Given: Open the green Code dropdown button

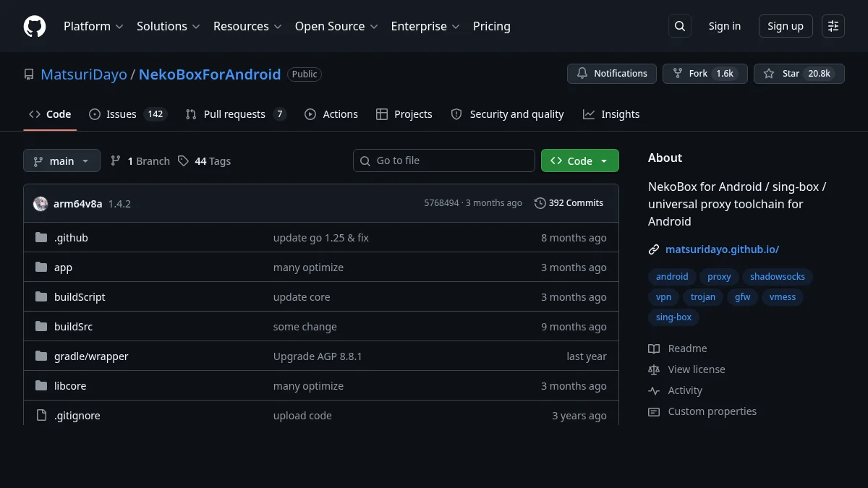Looking at the screenshot, I should click(x=580, y=161).
